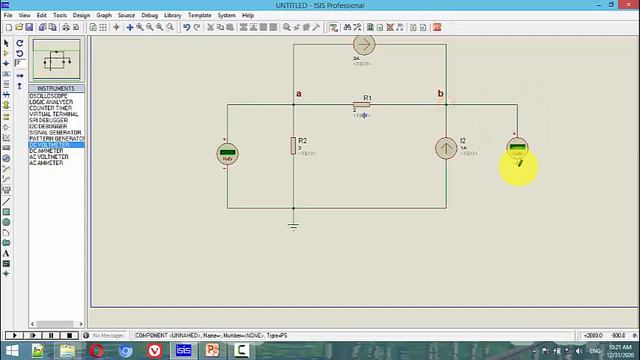The height and width of the screenshot is (360, 640).
Task: Select the Virtual Instruments Mode tool
Action: 6,190
